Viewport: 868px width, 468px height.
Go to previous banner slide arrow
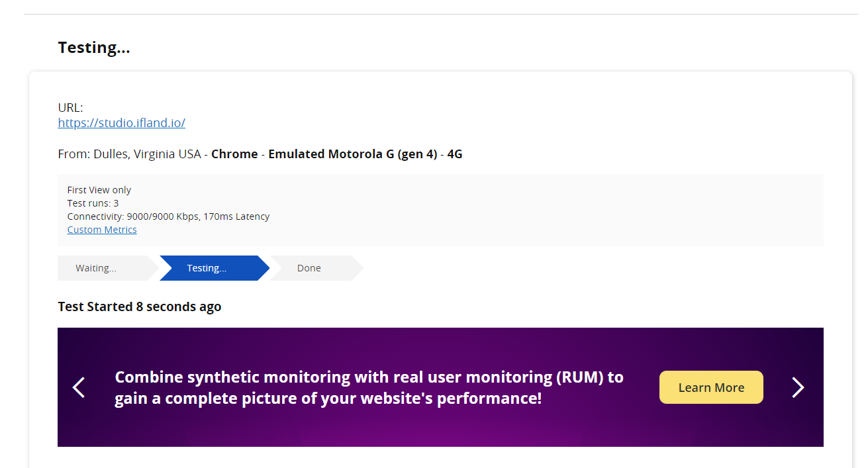point(79,387)
